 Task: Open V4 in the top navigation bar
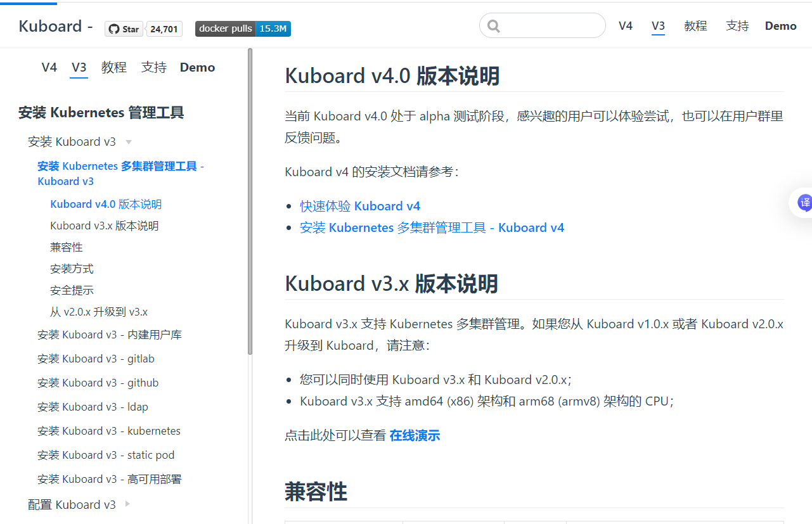coord(626,26)
